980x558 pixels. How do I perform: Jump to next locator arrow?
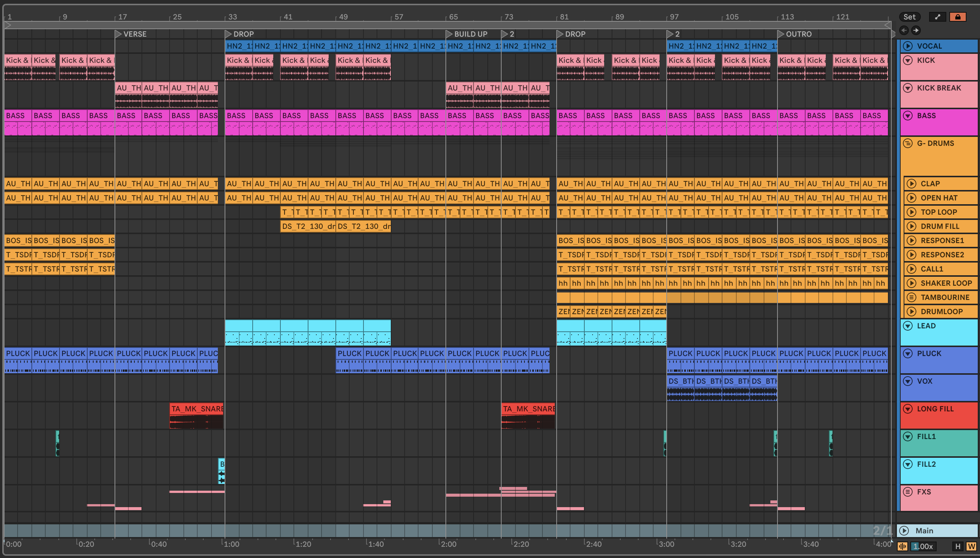pyautogui.click(x=916, y=30)
